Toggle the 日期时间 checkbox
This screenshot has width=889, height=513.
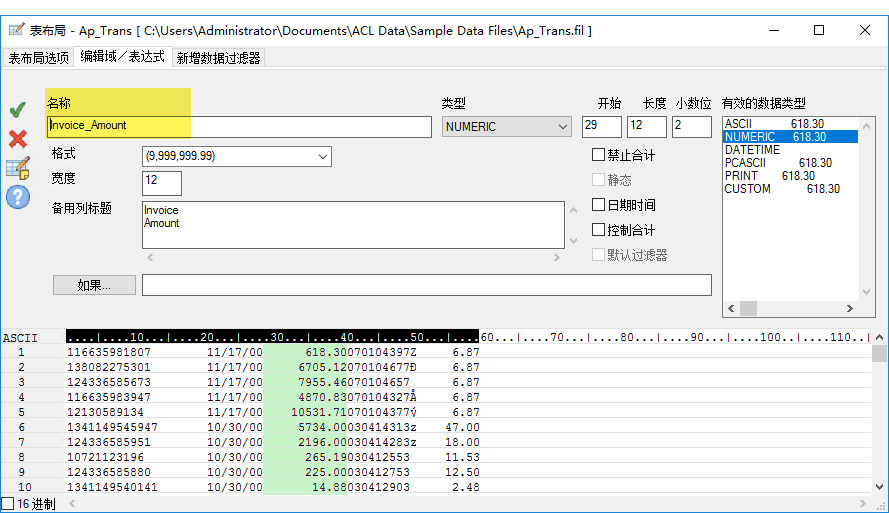599,205
